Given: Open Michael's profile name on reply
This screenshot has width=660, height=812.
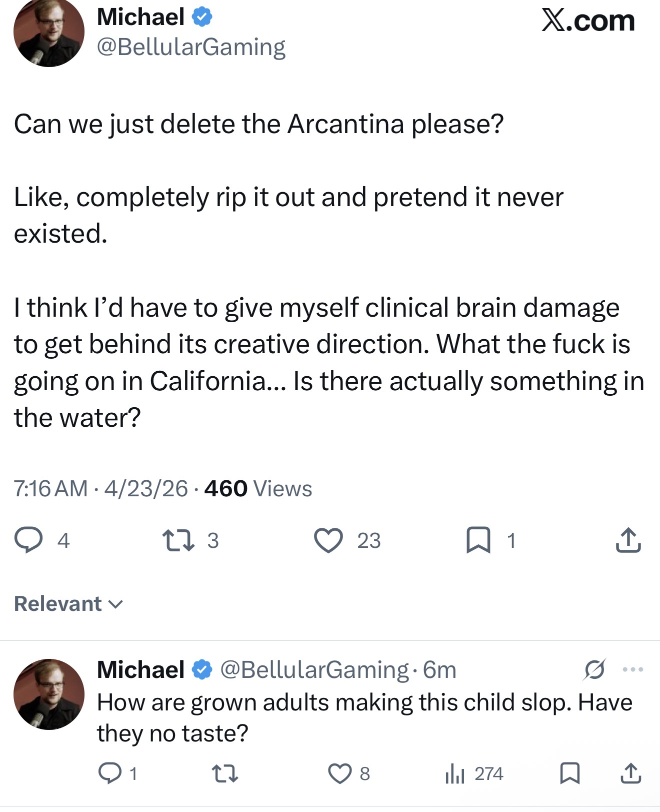Looking at the screenshot, I should pos(141,669).
